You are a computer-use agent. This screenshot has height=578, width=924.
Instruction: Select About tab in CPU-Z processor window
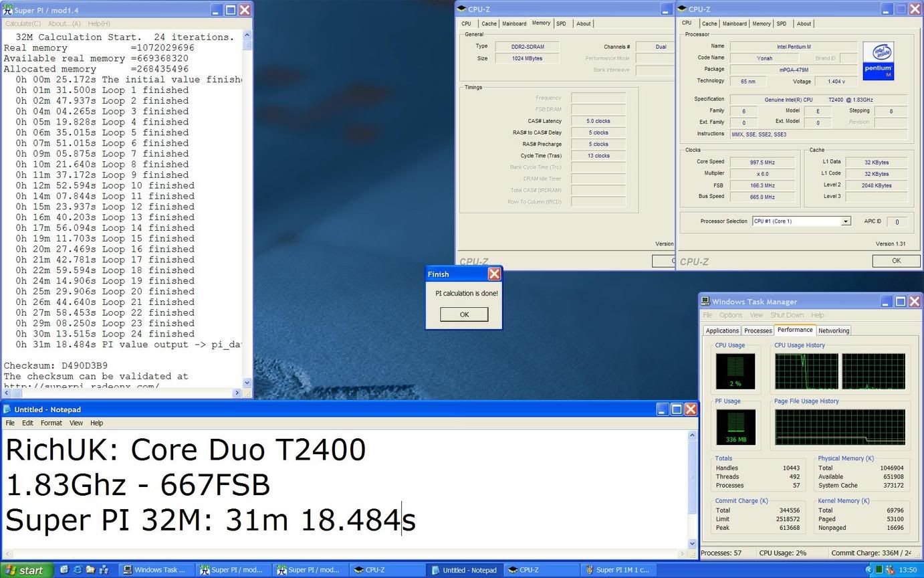[x=804, y=23]
